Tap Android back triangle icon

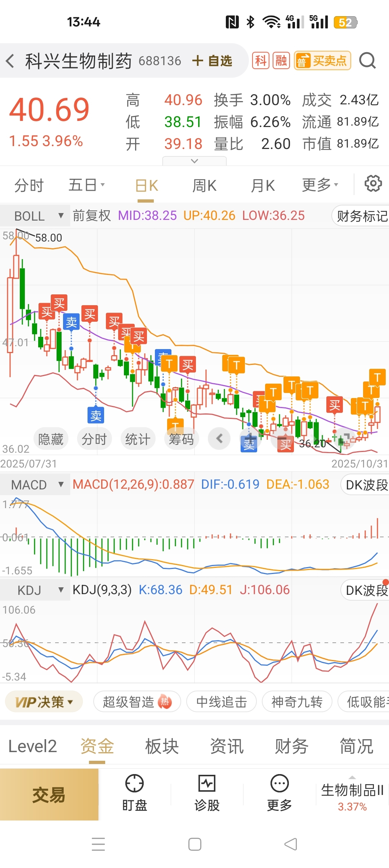[291, 844]
